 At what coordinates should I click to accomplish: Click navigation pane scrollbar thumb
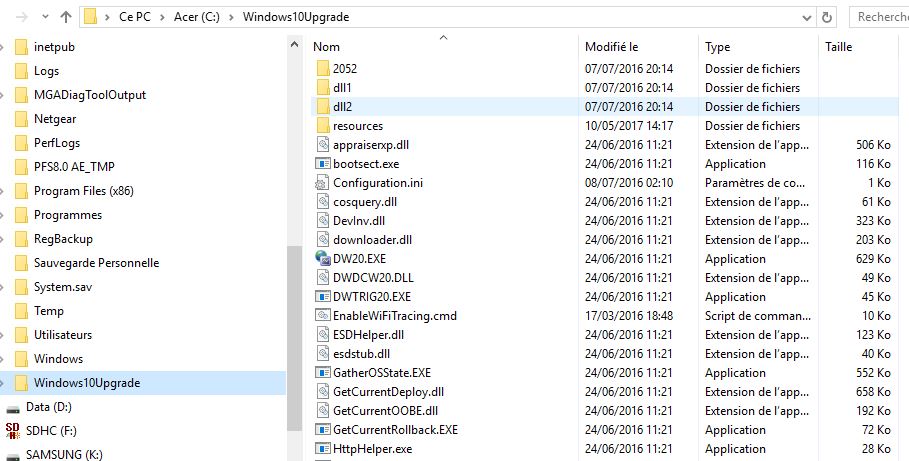(294, 339)
